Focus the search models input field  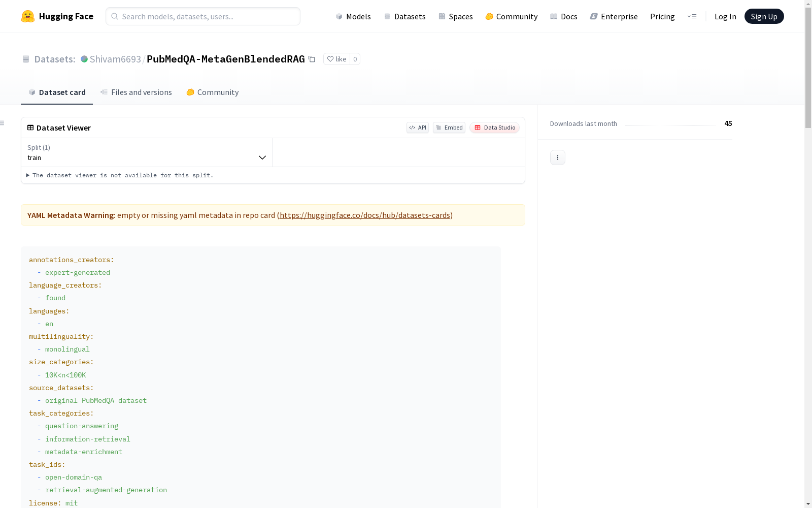pos(203,16)
